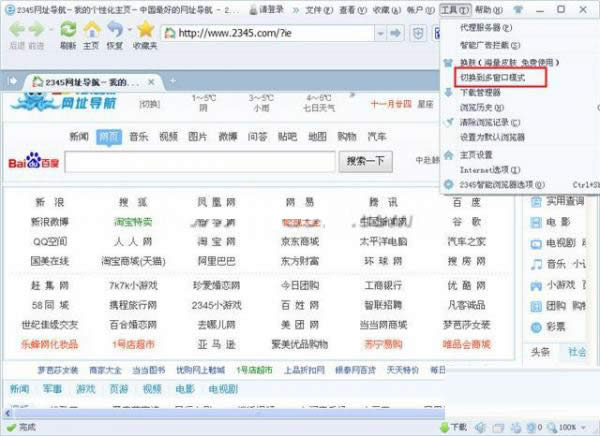The width and height of the screenshot is (600, 436).
Task: Choose 代理服务器 from the tools menu
Action: point(486,28)
